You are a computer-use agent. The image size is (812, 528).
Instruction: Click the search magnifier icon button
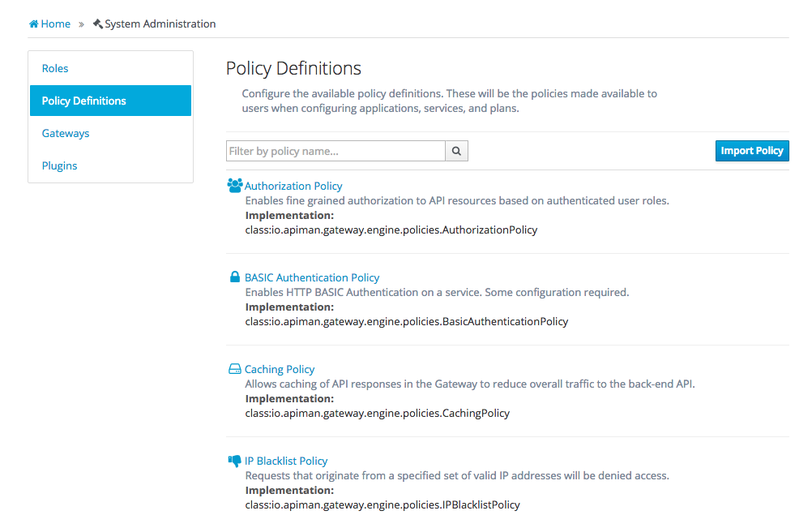click(x=456, y=151)
